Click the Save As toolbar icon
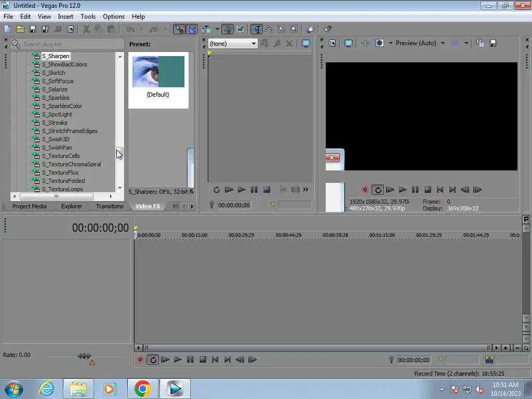 tap(45, 29)
